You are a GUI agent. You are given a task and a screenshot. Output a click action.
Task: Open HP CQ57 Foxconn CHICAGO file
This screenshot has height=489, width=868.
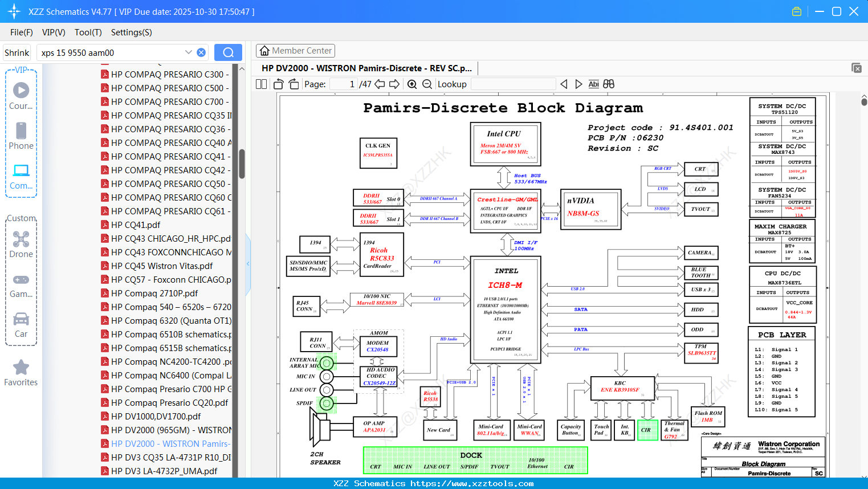165,279
